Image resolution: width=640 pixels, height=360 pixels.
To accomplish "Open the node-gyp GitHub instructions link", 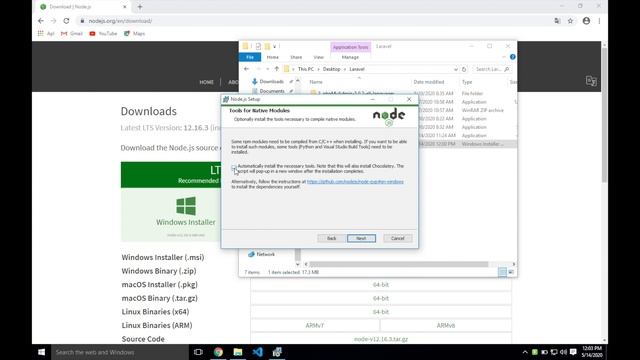I will (x=355, y=182).
